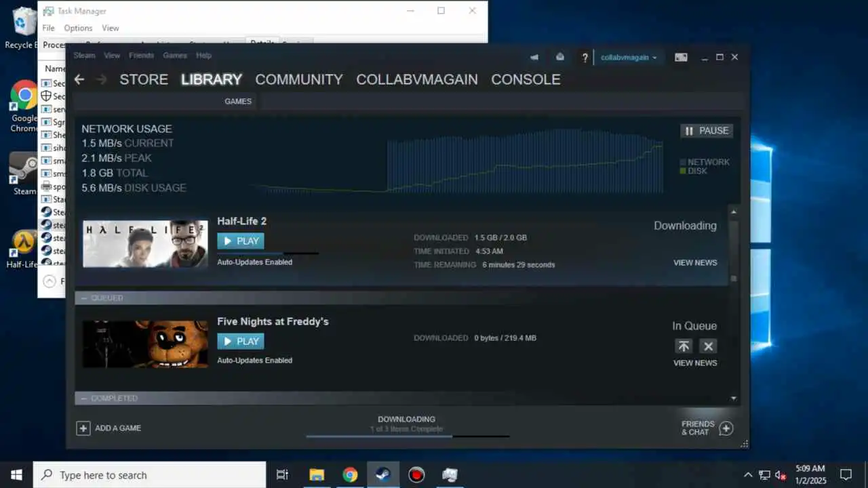Open the Action Center notifications icon

tap(846, 474)
